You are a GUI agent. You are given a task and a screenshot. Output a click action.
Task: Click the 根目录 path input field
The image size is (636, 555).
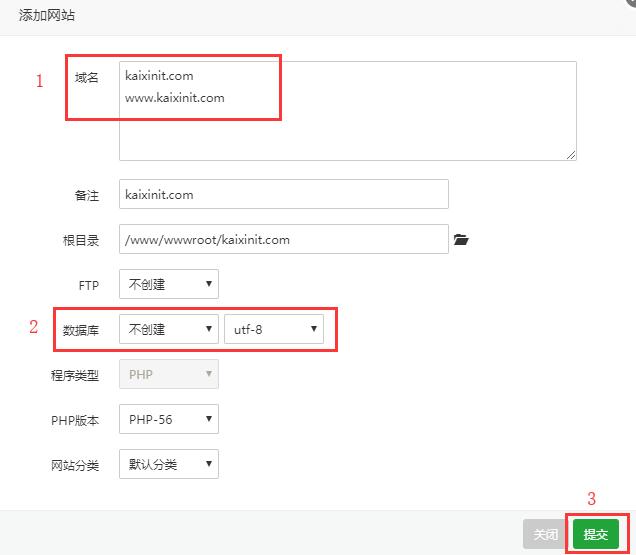pyautogui.click(x=283, y=240)
